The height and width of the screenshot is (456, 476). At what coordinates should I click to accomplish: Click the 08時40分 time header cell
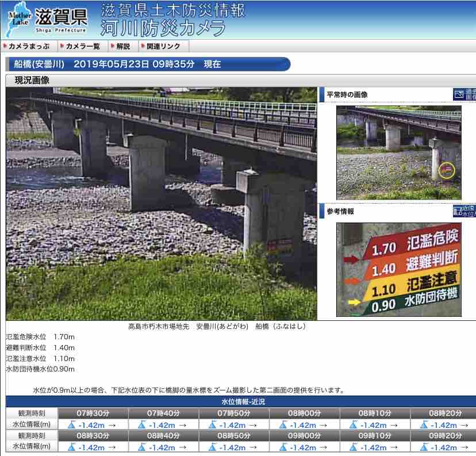(163, 436)
